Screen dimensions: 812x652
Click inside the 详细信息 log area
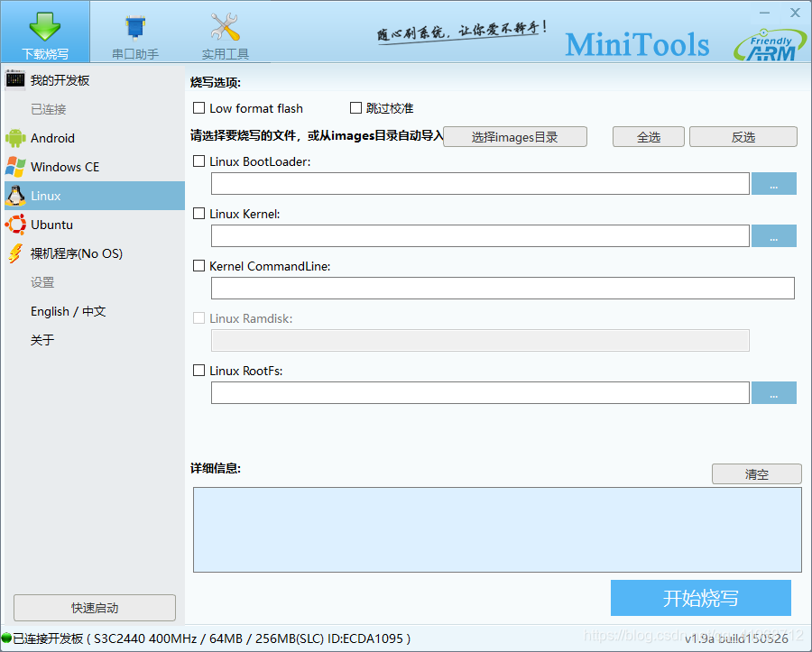coord(497,529)
